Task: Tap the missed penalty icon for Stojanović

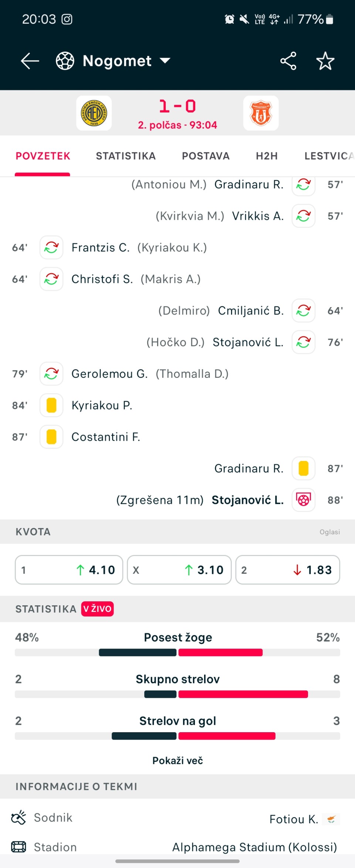Action: point(304,500)
